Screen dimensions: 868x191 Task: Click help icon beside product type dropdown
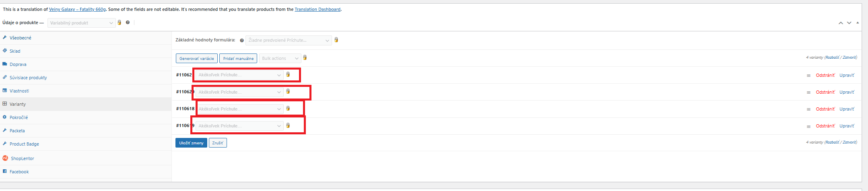tap(128, 23)
